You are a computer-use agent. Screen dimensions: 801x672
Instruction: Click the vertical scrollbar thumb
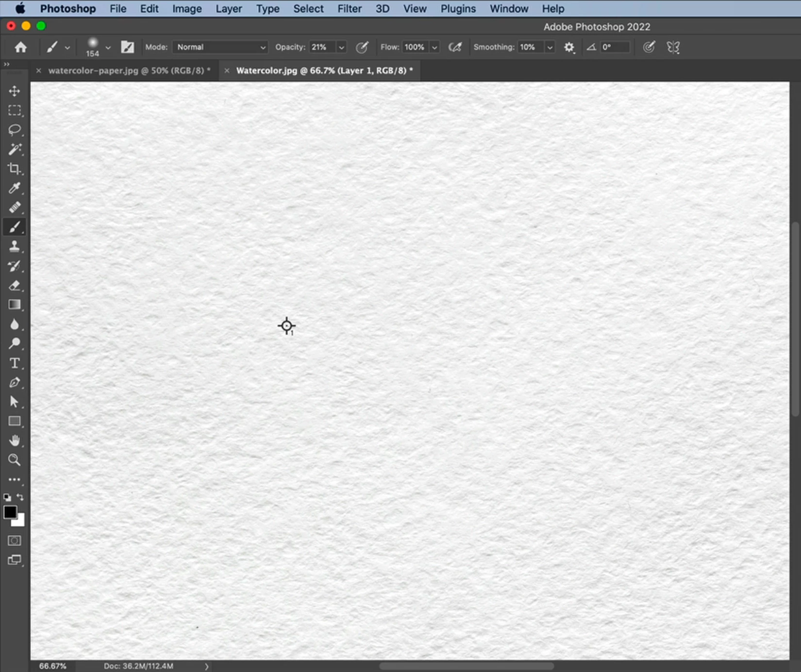pos(795,319)
